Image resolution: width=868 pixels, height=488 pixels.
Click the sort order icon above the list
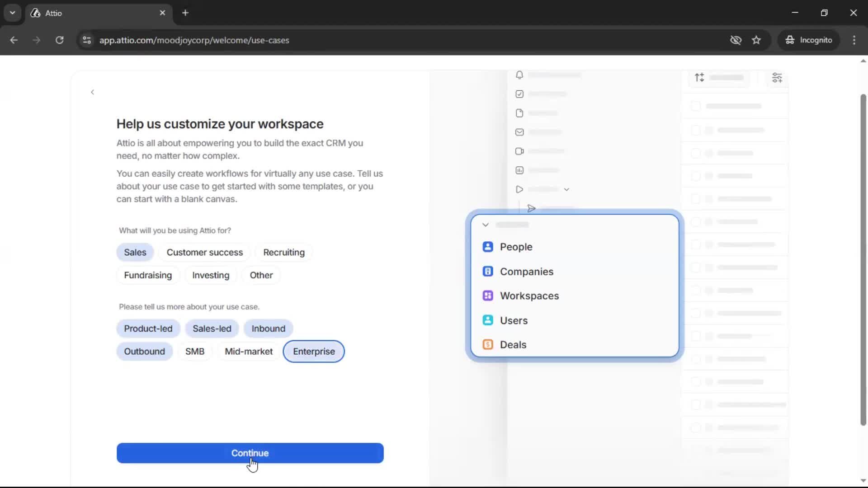(x=699, y=77)
